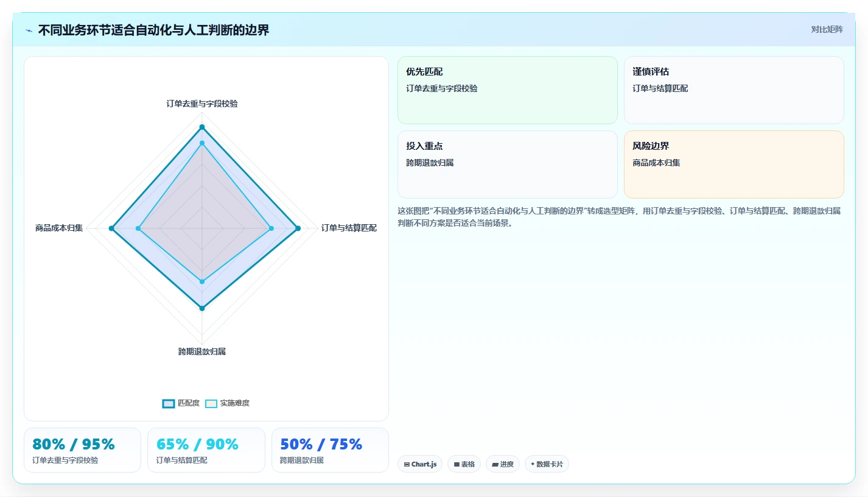868x497 pixels.
Task: Open the 风险边界 card
Action: coord(734,164)
